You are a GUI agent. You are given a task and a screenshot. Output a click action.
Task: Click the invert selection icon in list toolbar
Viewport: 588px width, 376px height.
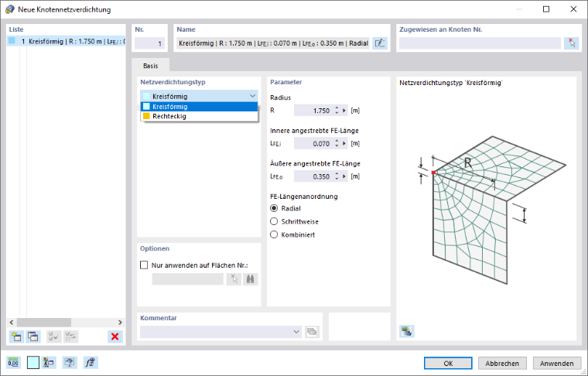tap(71, 337)
